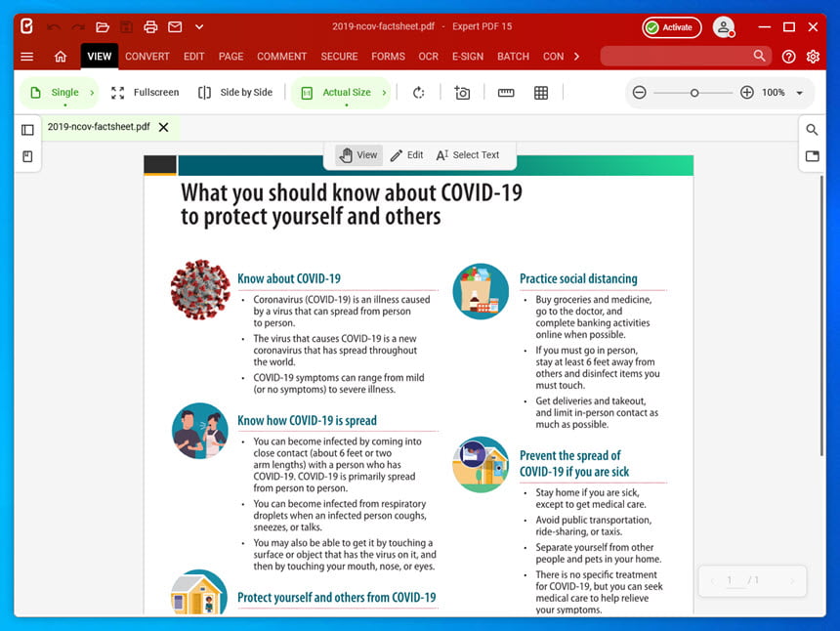Show more ribbon tabs with right chevron
Image resolution: width=840 pixels, height=631 pixels.
tap(576, 57)
